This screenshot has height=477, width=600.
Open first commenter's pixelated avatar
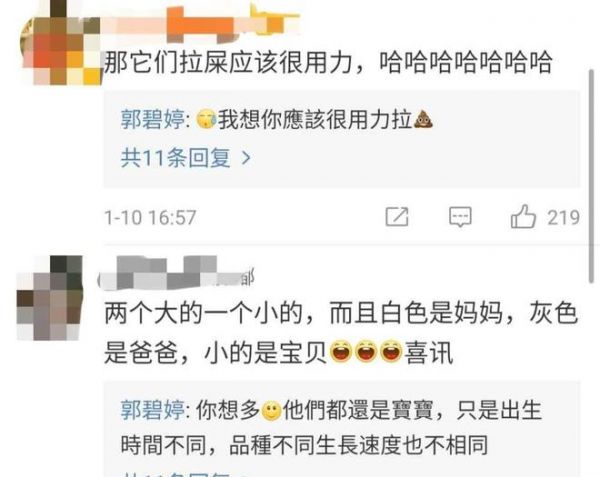point(61,44)
